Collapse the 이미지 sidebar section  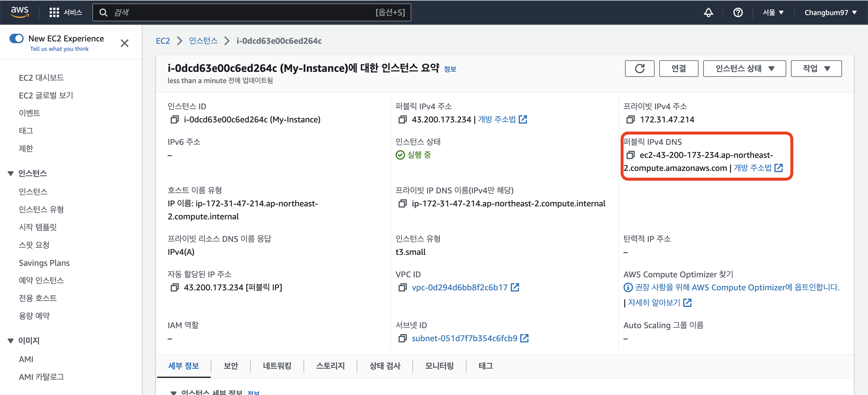click(11, 341)
